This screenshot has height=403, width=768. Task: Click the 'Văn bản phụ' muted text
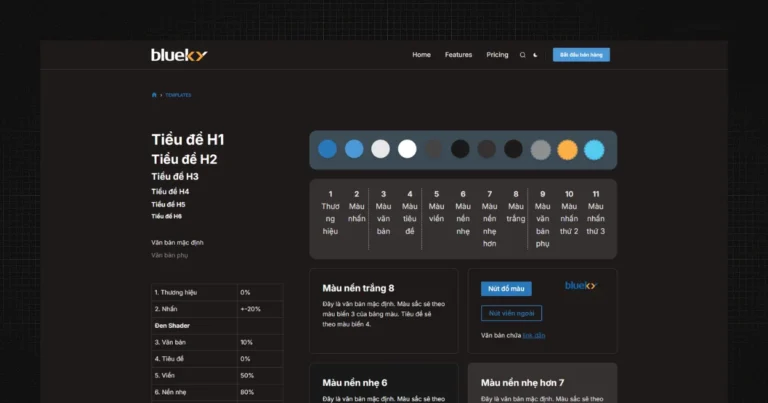tap(169, 255)
